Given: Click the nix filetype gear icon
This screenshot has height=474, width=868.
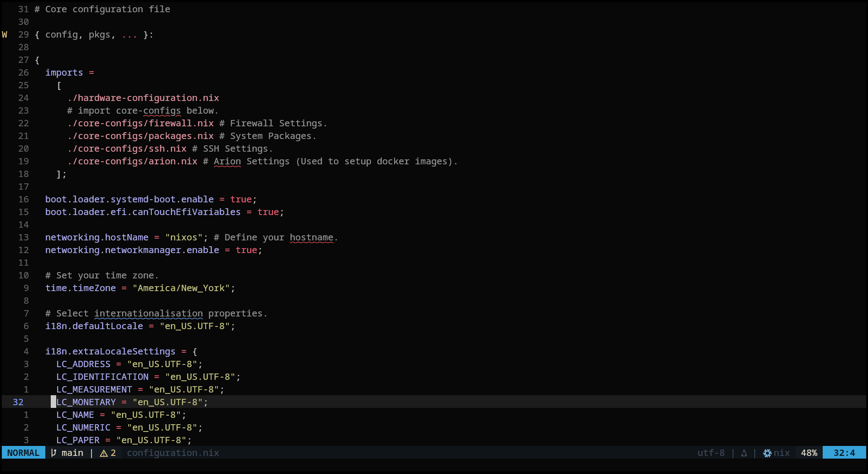Looking at the screenshot, I should pos(767,453).
